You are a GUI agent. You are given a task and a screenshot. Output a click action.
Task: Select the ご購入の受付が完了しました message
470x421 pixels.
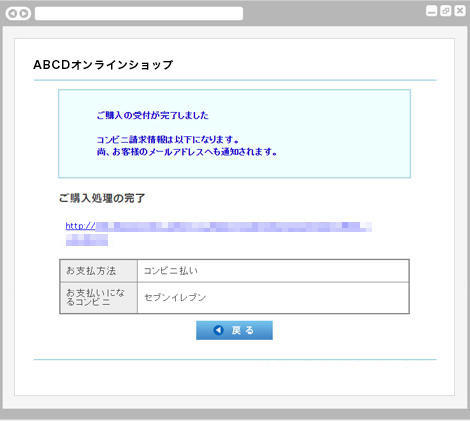(x=152, y=115)
